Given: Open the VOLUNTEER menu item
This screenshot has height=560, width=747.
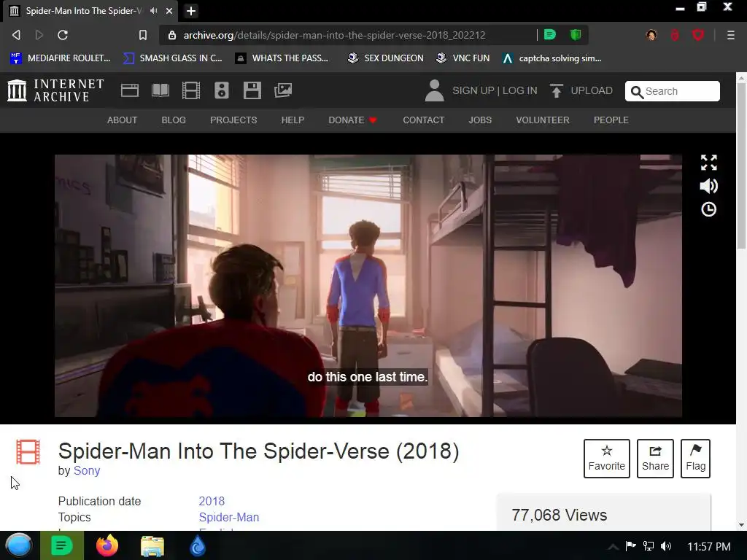Looking at the screenshot, I should pos(543,120).
